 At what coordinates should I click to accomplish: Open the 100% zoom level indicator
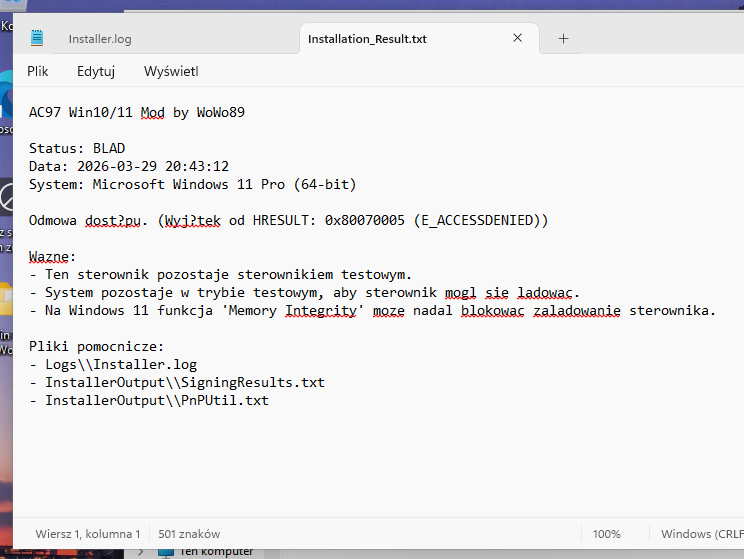tap(606, 534)
